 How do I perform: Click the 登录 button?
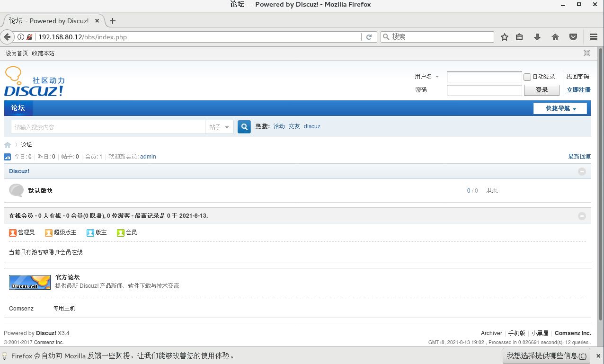(542, 90)
